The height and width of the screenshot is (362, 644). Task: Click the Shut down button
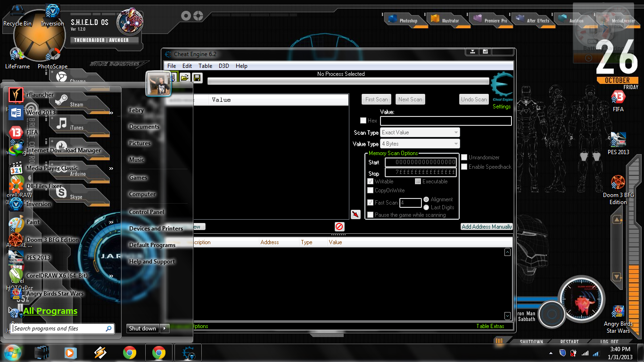[x=143, y=329]
